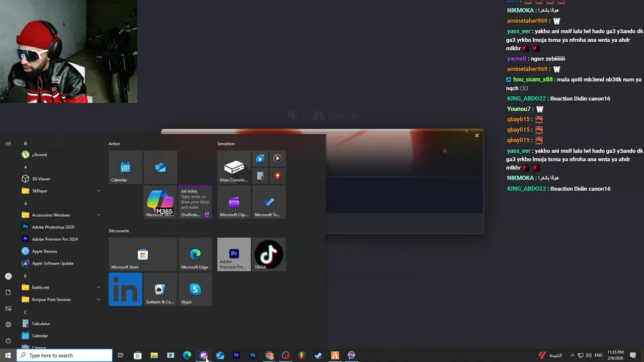Open the small Calculator tile in Sensation group

(x=260, y=176)
